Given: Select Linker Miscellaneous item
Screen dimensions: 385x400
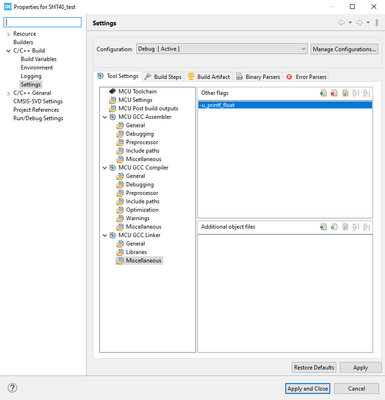Looking at the screenshot, I should click(x=143, y=261).
